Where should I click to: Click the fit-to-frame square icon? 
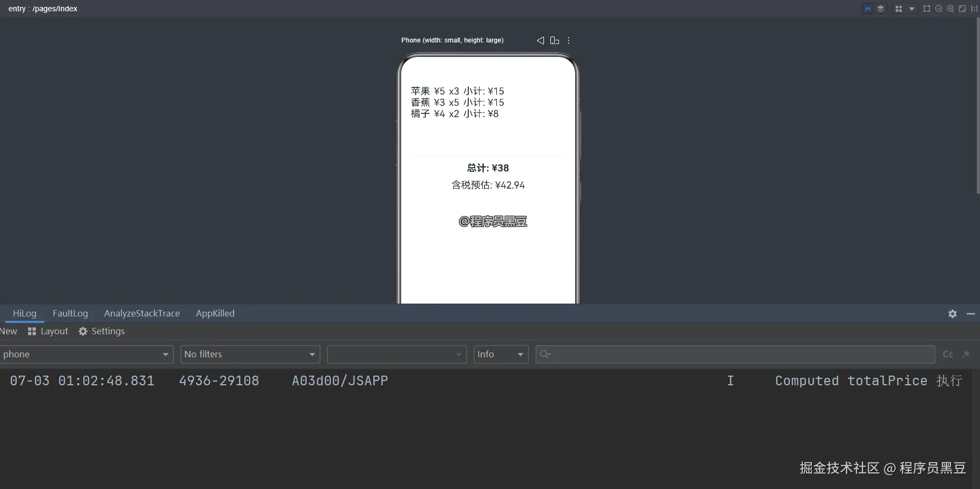[x=927, y=9]
